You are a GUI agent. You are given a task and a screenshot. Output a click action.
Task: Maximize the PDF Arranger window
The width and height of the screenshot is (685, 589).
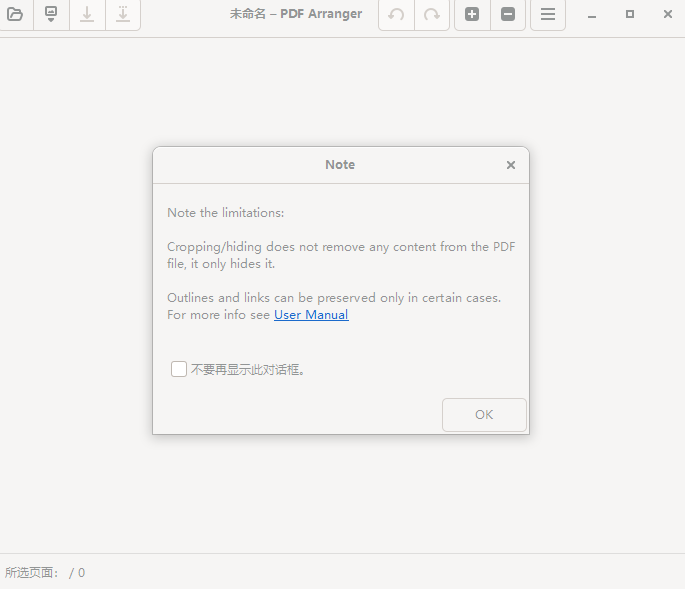(629, 15)
